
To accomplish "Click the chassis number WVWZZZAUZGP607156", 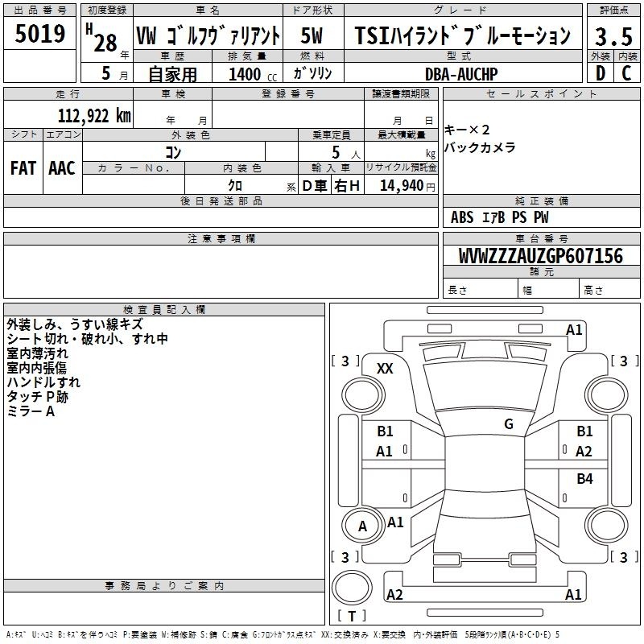I will (x=540, y=256).
